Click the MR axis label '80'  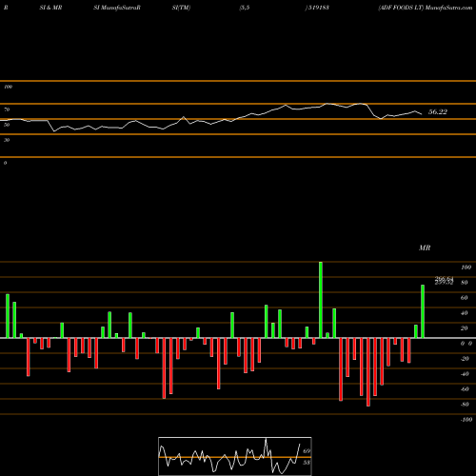click(465, 283)
